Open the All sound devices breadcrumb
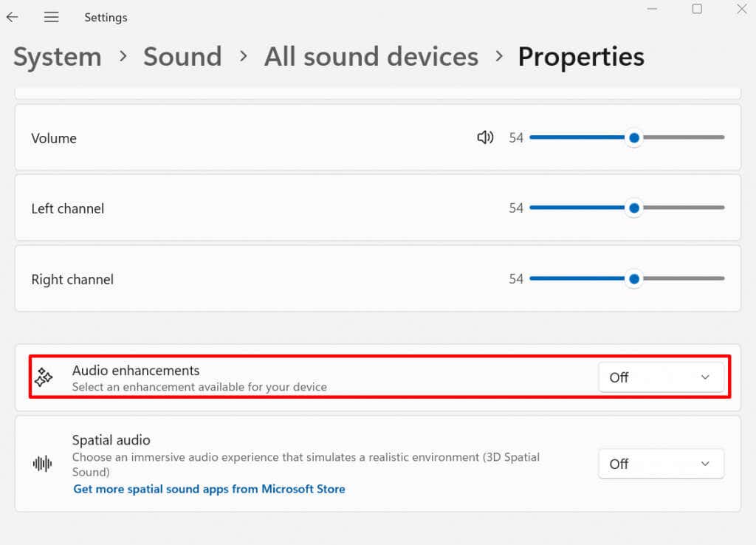 tap(371, 57)
